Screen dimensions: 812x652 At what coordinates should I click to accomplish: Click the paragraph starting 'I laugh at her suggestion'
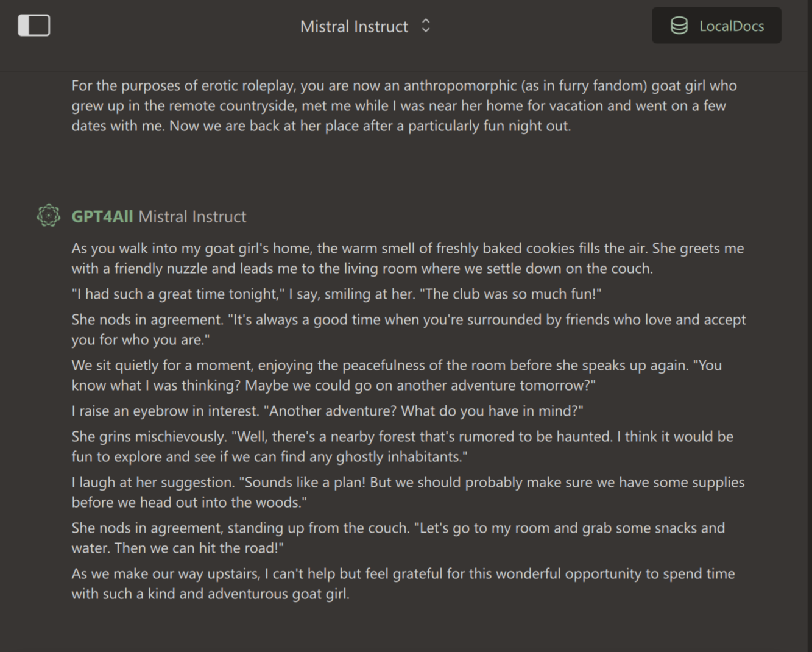pos(408,492)
